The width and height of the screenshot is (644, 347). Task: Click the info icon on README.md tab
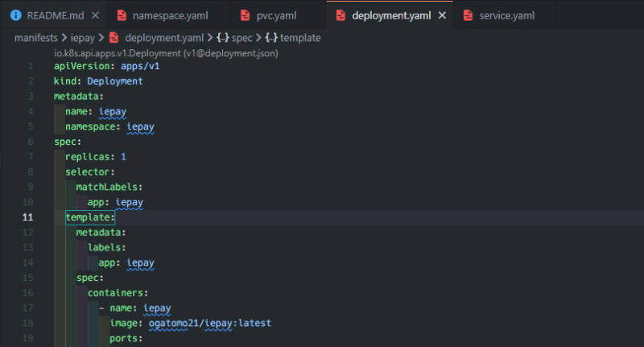[15, 15]
